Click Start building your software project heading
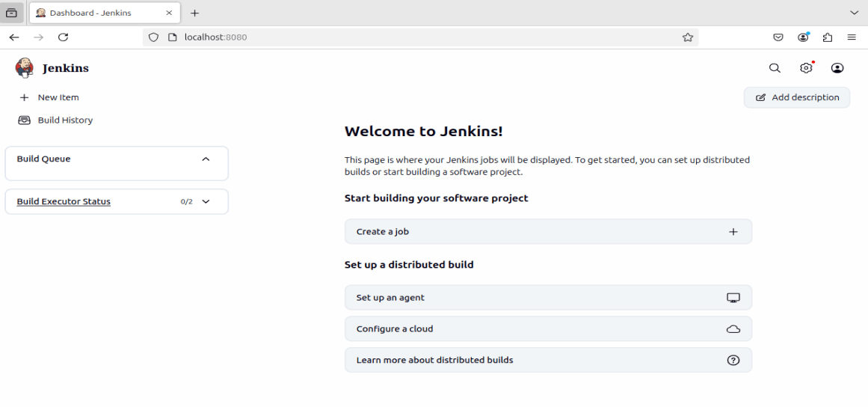The height and width of the screenshot is (407, 868). pyautogui.click(x=436, y=198)
